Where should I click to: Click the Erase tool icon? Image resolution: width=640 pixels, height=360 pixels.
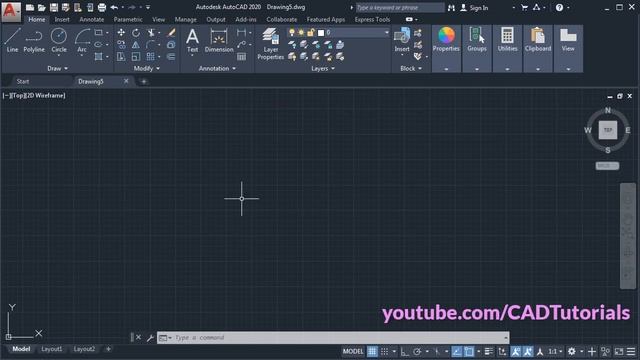point(171,33)
